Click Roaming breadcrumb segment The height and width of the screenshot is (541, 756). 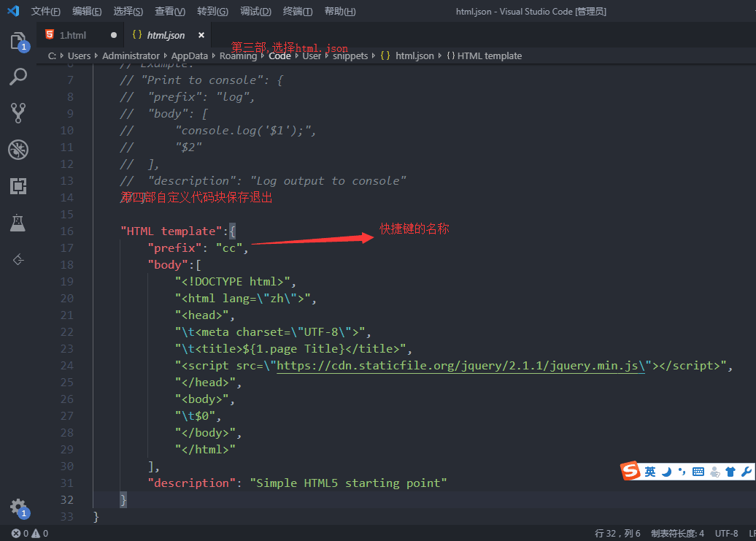(238, 56)
